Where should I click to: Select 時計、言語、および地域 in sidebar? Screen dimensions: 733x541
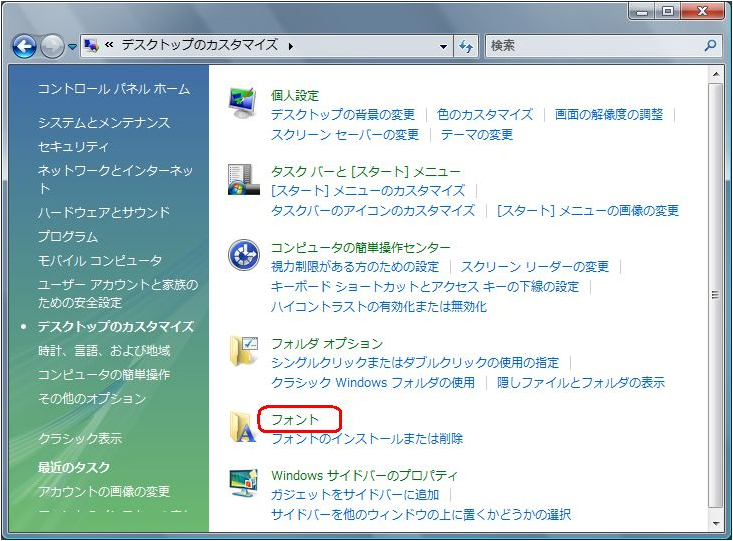pyautogui.click(x=104, y=351)
